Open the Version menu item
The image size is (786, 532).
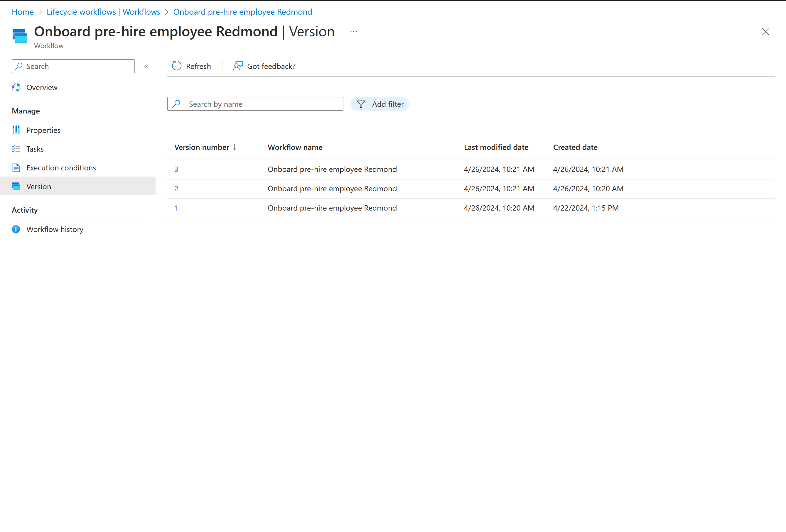click(x=38, y=187)
